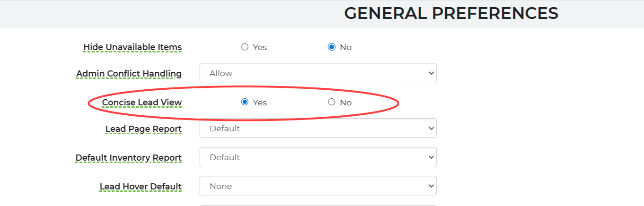Click the Concise Lead View label
This screenshot has height=206, width=644.
point(141,103)
